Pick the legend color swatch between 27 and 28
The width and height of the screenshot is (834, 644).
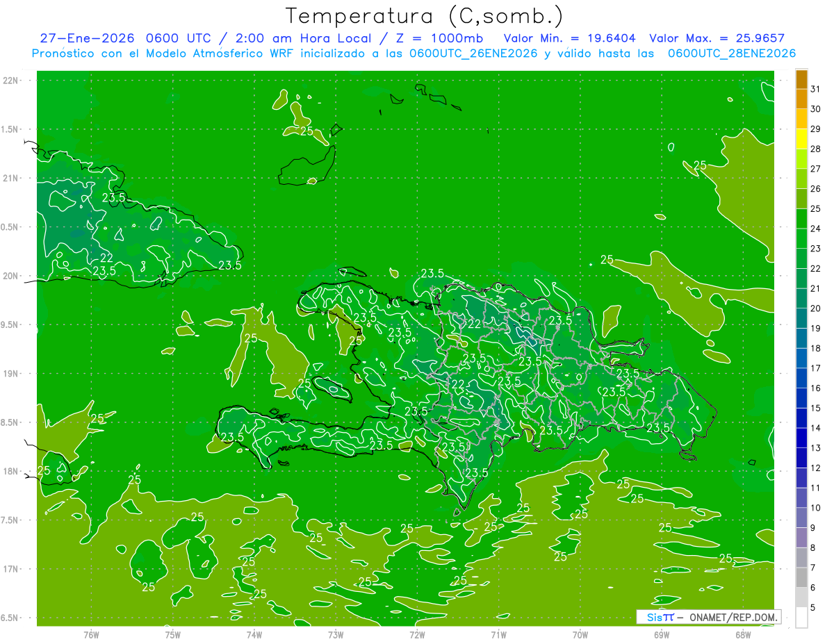click(x=801, y=159)
